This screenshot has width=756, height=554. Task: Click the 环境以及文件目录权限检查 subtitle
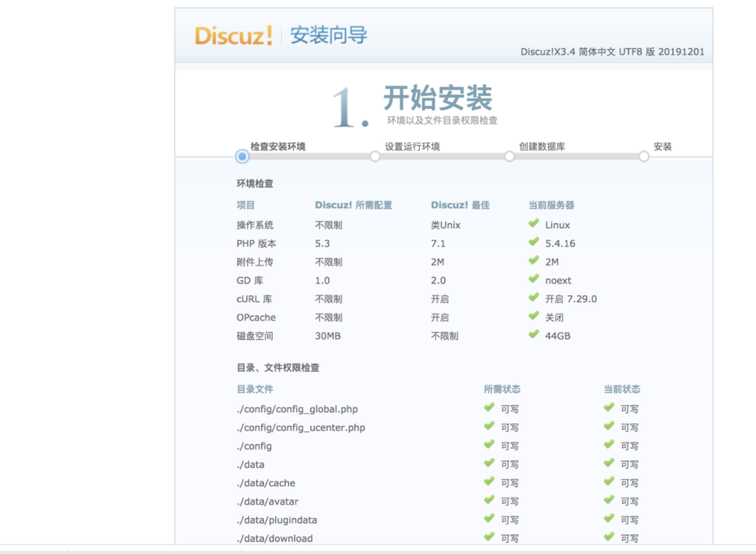[442, 120]
